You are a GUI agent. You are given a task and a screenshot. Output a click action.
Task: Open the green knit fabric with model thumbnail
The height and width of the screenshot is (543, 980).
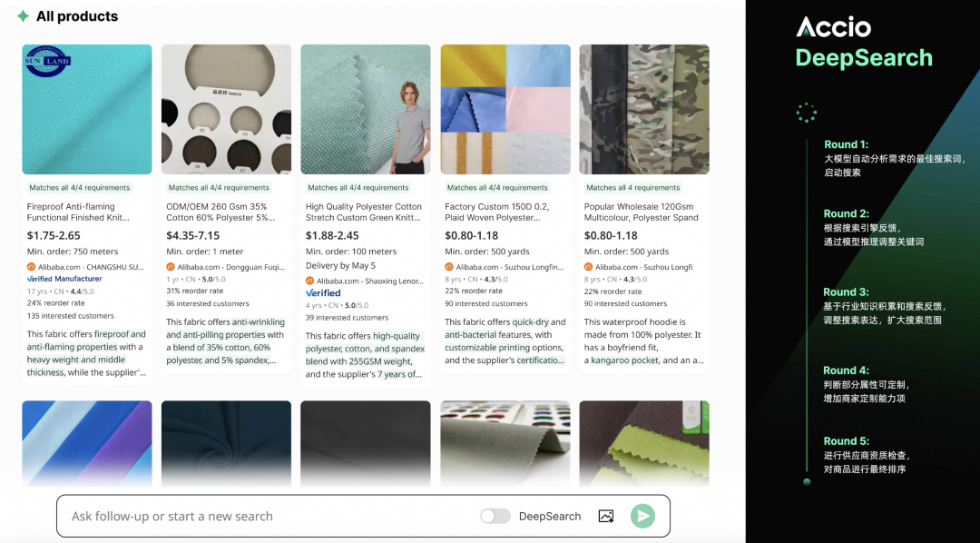click(x=366, y=110)
